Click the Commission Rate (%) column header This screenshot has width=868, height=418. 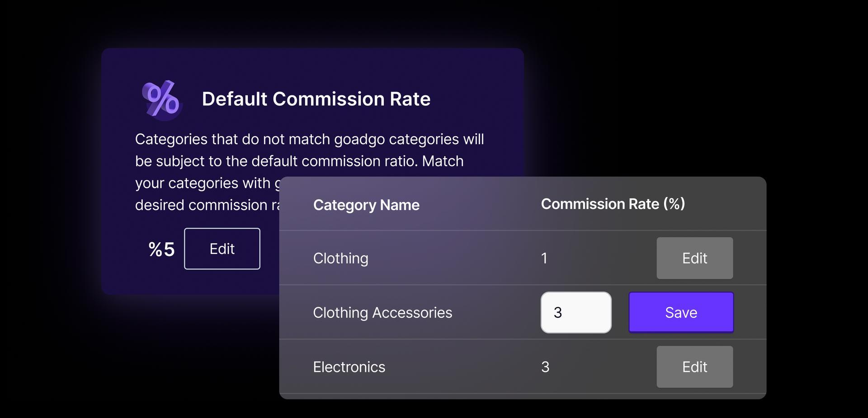(613, 204)
